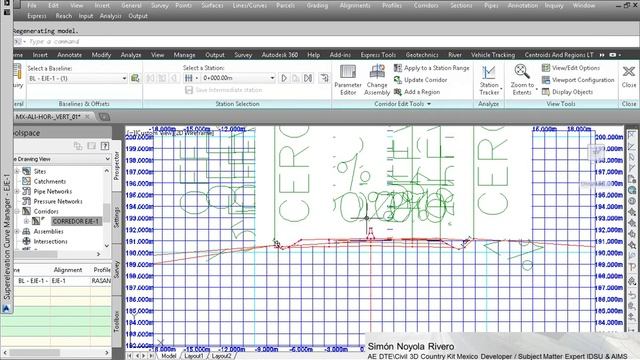Select Pressure Networks in the tree
This screenshot has width=640, height=360.
coord(58,201)
